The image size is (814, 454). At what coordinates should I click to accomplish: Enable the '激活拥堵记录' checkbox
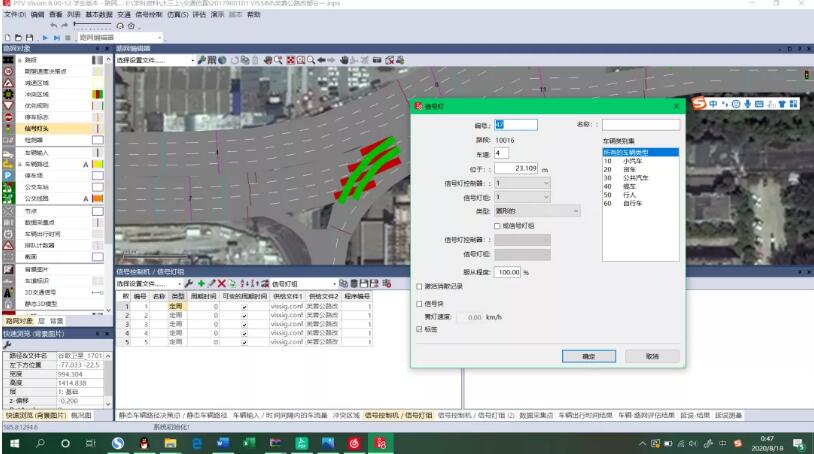click(419, 286)
